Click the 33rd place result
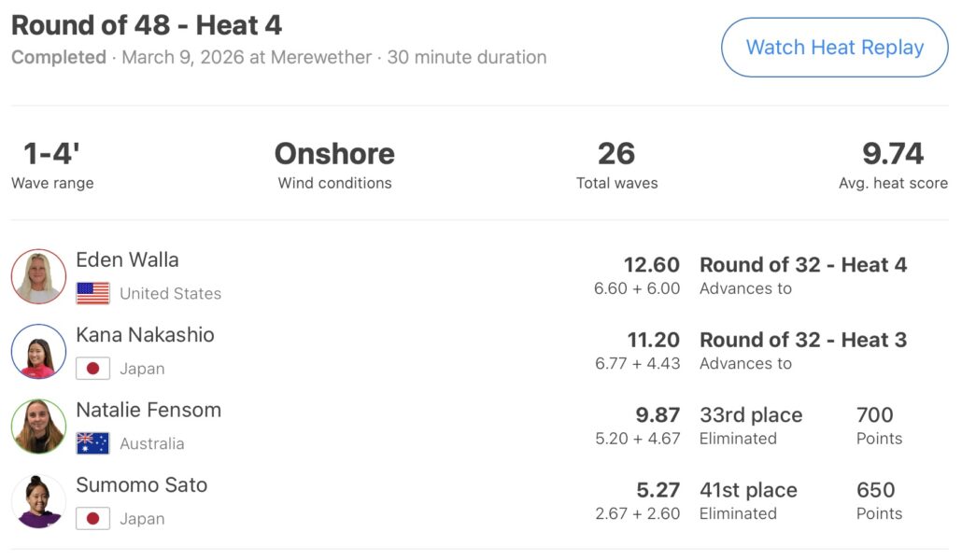The width and height of the screenshot is (962, 560). point(750,415)
